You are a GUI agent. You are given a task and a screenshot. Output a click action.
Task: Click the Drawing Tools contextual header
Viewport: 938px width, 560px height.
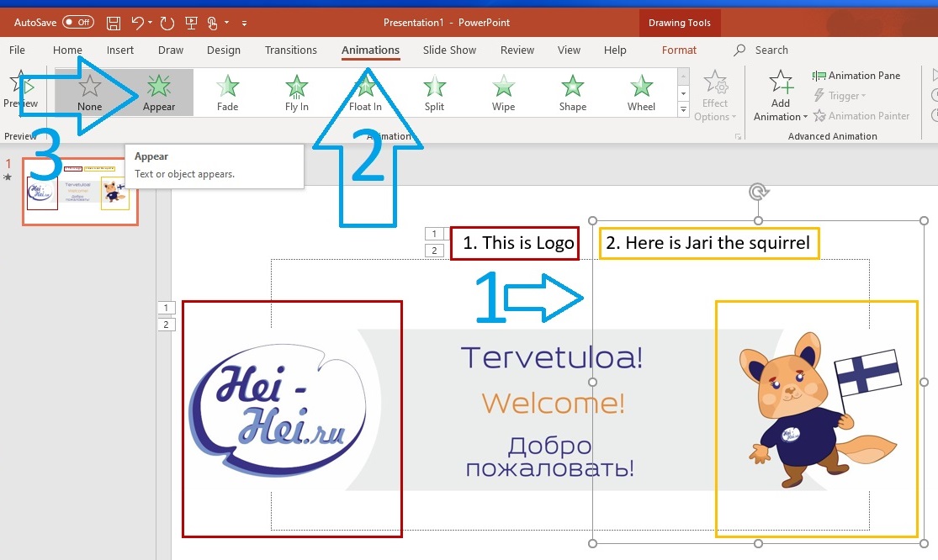click(680, 24)
